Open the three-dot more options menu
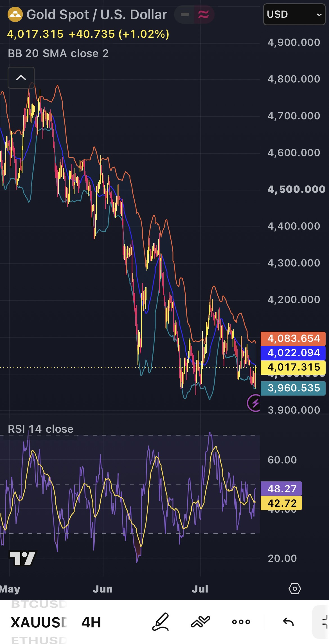Viewport: 329px width, 644px height. point(241,622)
